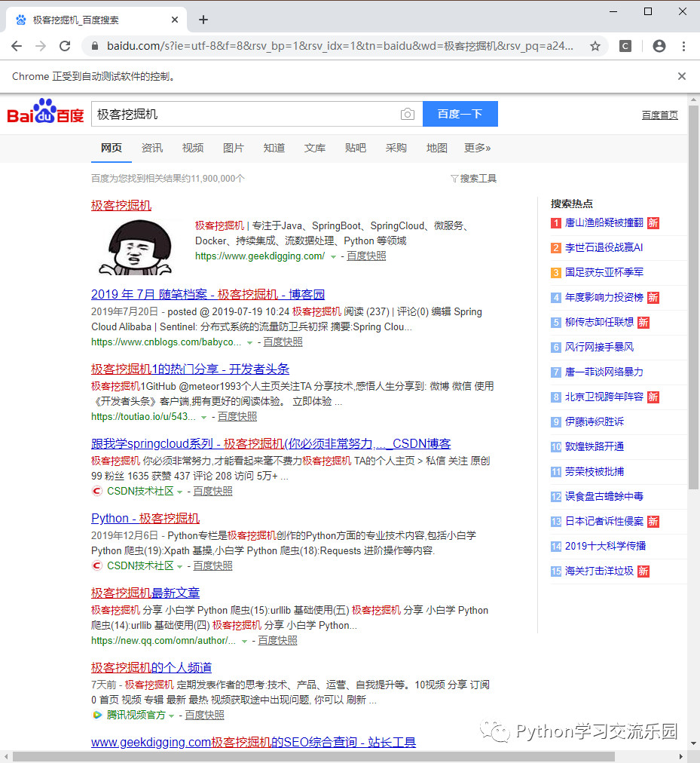This screenshot has width=700, height=763.
Task: Open image search camera icon
Action: [408, 114]
